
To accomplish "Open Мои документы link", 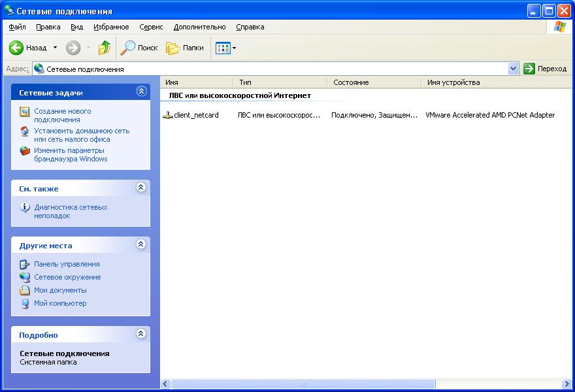I will click(x=60, y=290).
